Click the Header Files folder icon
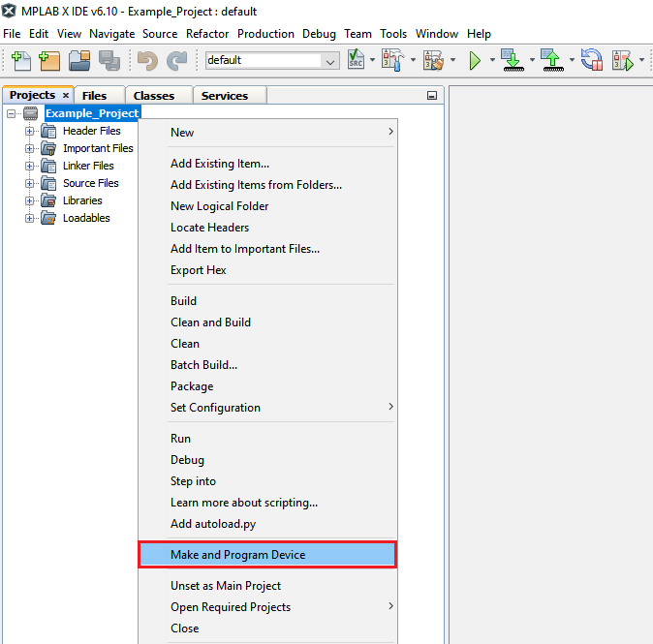Image resolution: width=653 pixels, height=644 pixels. 48,131
